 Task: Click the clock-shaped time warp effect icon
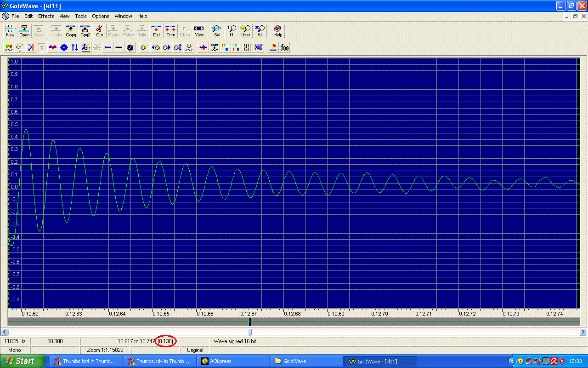pyautogui.click(x=130, y=47)
